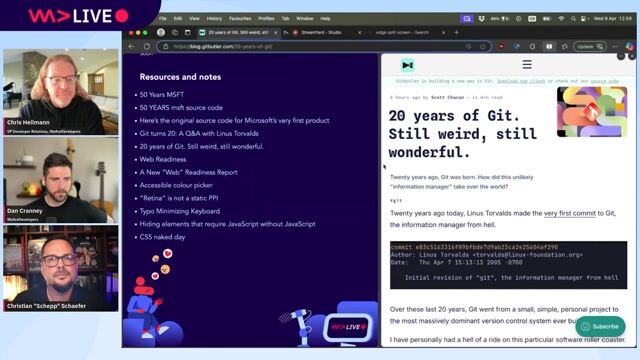Open the 50 YEARS msft source code link

[x=181, y=108]
